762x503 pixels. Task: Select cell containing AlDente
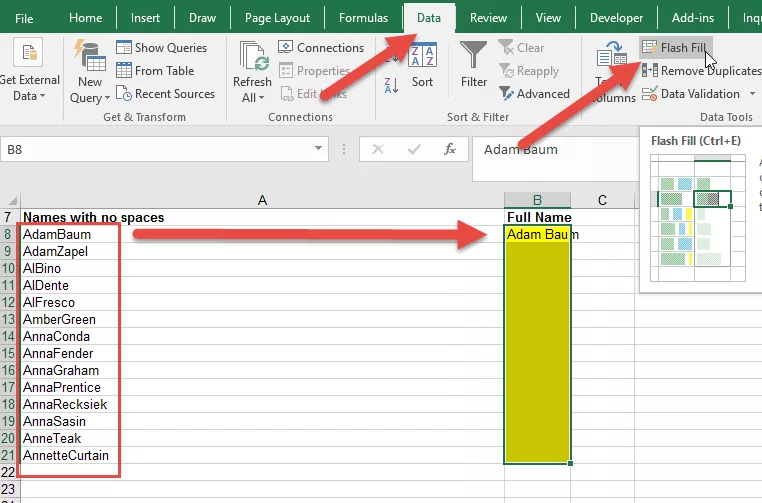[x=262, y=285]
